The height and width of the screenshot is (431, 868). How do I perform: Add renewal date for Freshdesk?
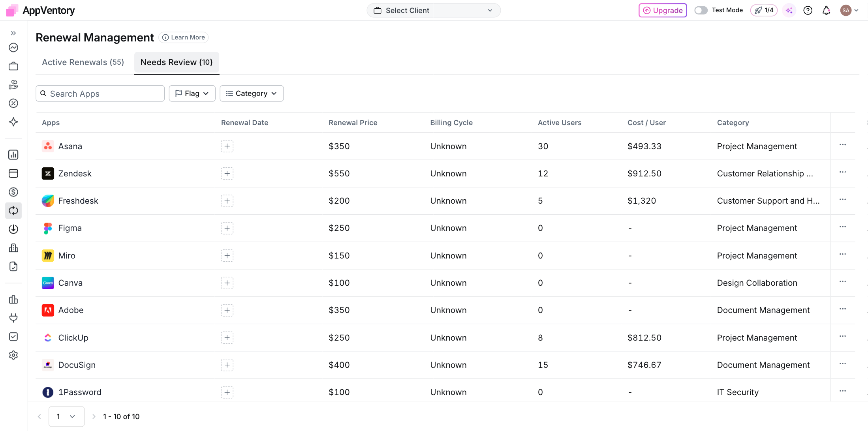click(x=227, y=201)
